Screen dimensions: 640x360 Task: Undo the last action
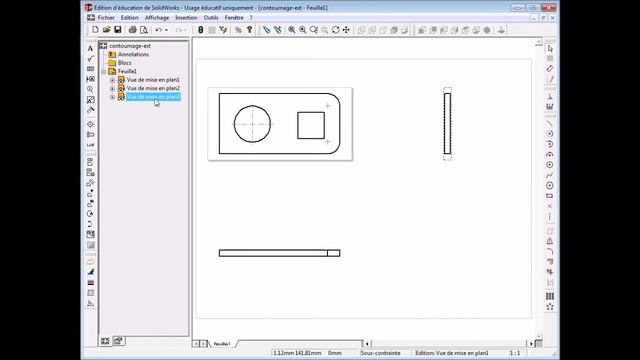coord(158,30)
